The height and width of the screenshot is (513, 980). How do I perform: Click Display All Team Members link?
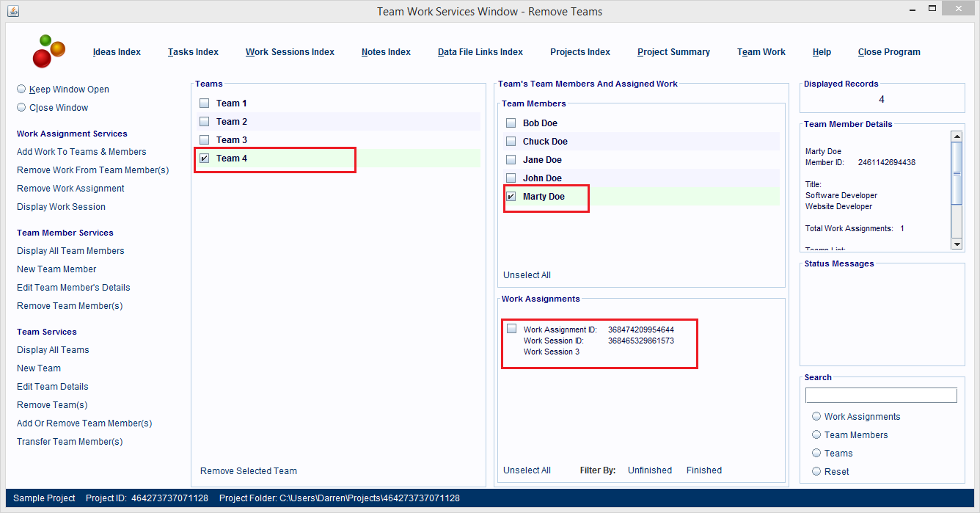pyautogui.click(x=70, y=251)
